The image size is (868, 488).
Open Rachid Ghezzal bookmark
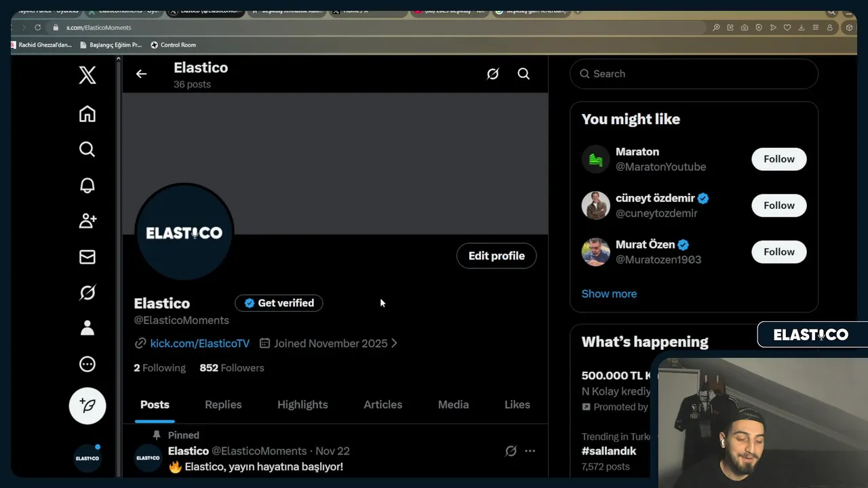41,45
